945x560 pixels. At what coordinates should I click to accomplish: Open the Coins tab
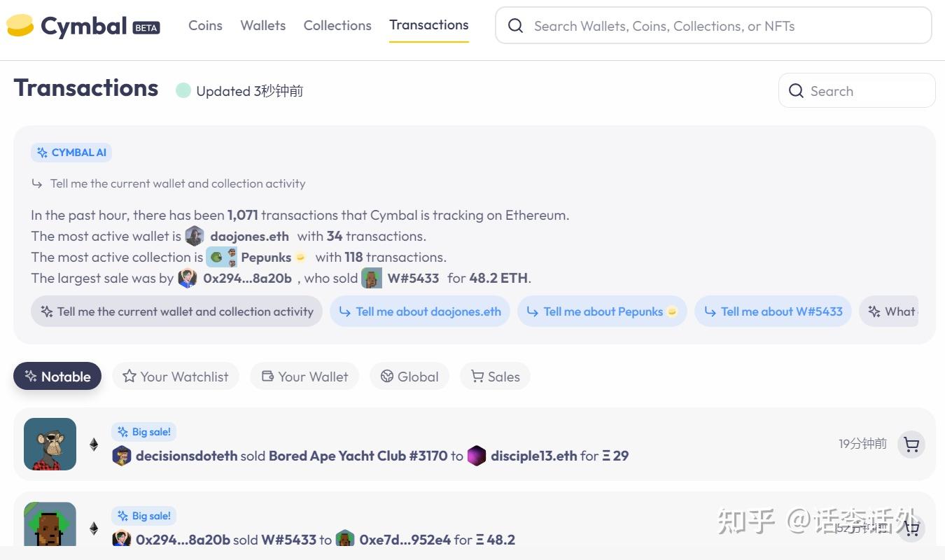[x=205, y=25]
